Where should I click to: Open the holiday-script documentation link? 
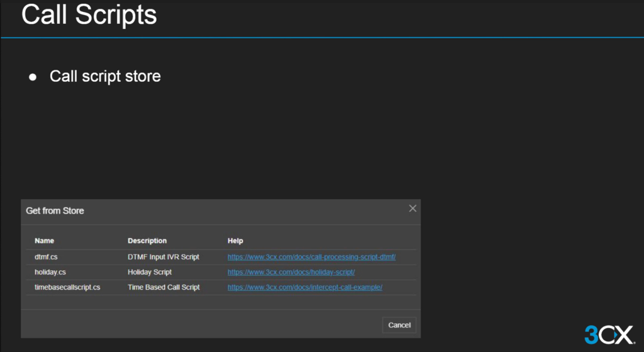pos(291,272)
